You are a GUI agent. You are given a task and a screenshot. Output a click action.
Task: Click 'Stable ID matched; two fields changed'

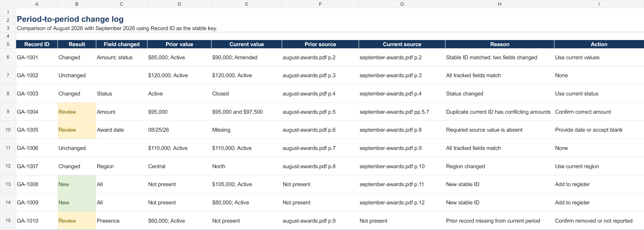point(500,57)
